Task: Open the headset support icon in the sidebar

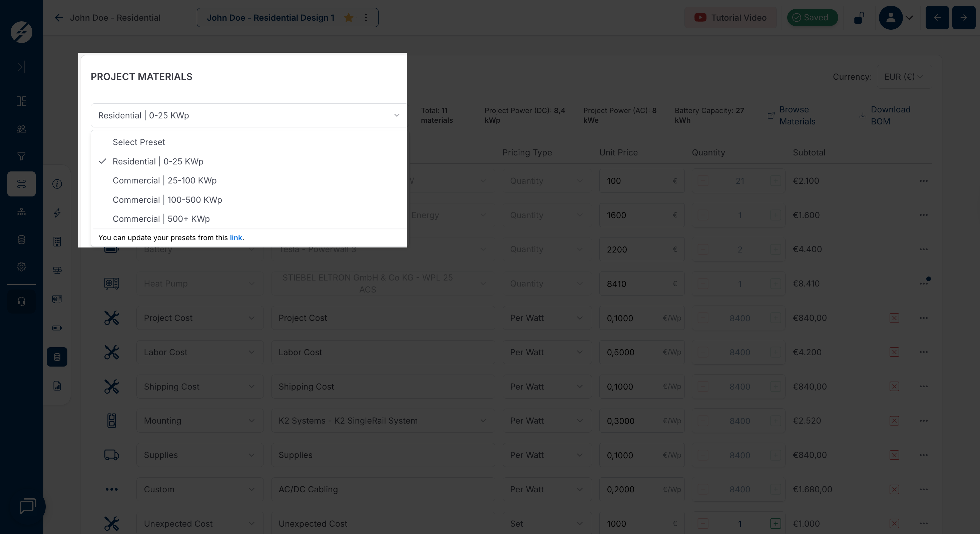Action: click(x=21, y=301)
